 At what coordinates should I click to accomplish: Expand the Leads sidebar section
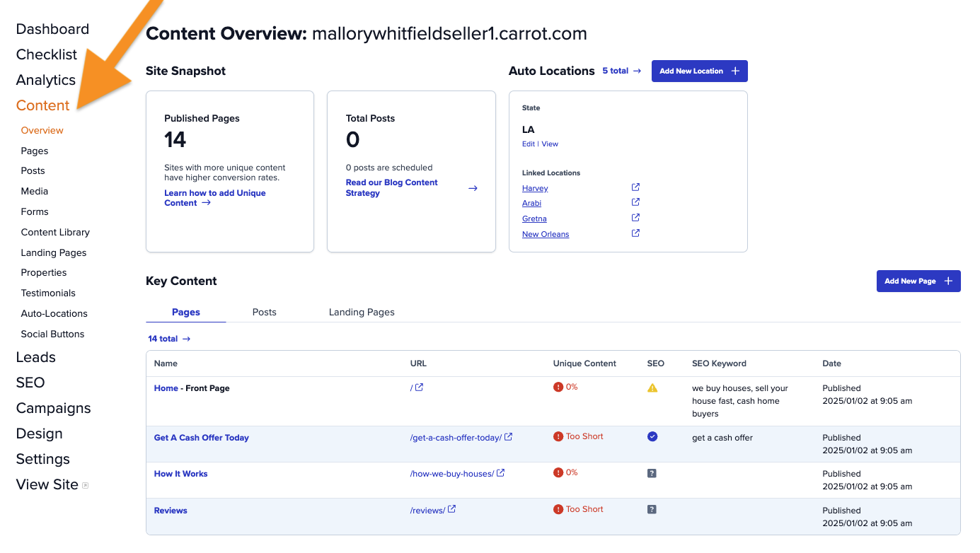click(35, 357)
